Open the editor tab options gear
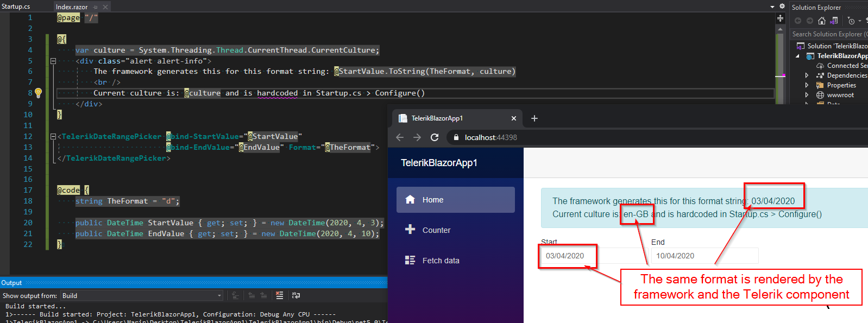This screenshot has width=868, height=323. click(x=782, y=7)
